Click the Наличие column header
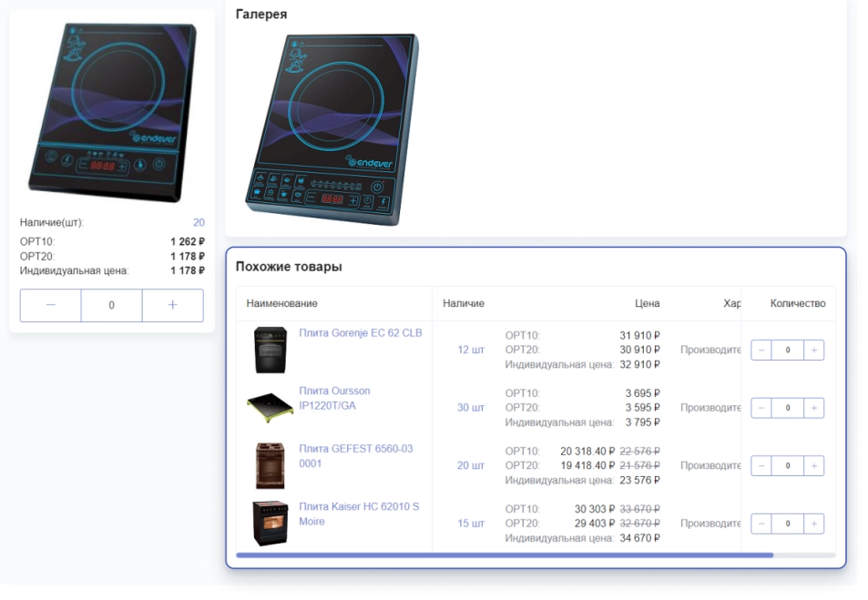Viewport: 868px width, 600px height. [464, 303]
